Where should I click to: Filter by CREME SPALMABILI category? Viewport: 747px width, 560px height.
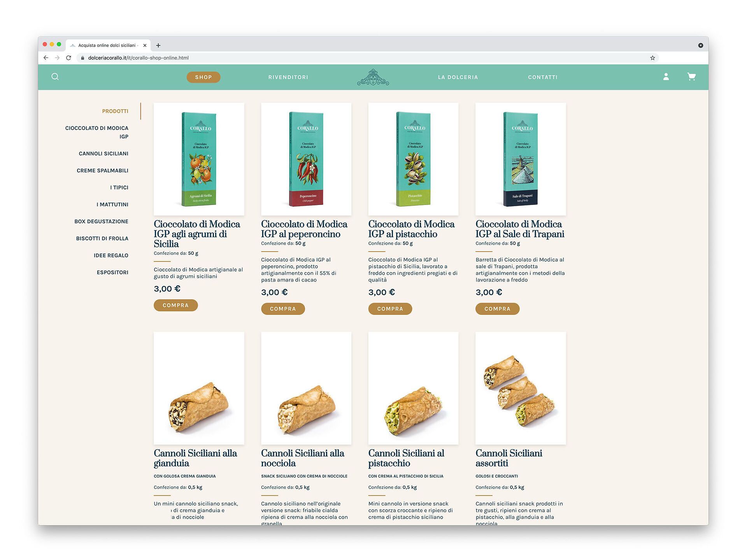click(102, 171)
